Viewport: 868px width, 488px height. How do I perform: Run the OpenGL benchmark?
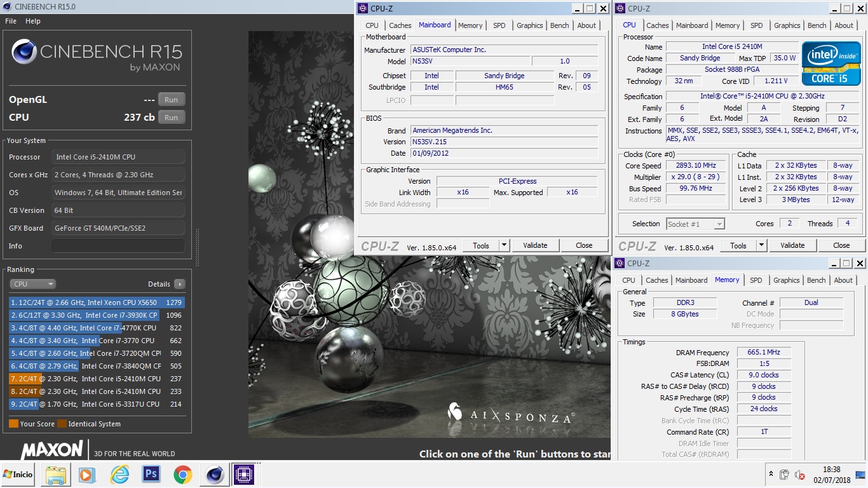click(172, 100)
